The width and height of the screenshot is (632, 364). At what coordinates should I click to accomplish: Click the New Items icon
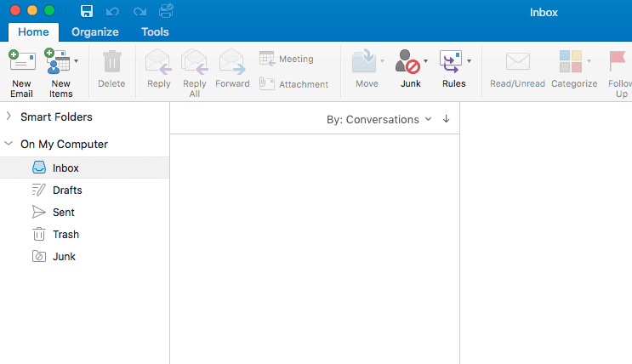click(57, 62)
